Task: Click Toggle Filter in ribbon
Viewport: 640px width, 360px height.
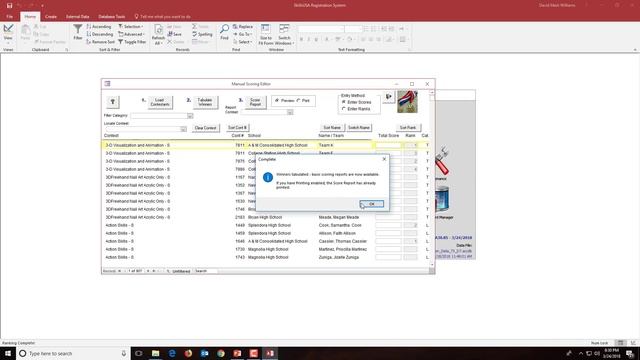Action: [132, 42]
